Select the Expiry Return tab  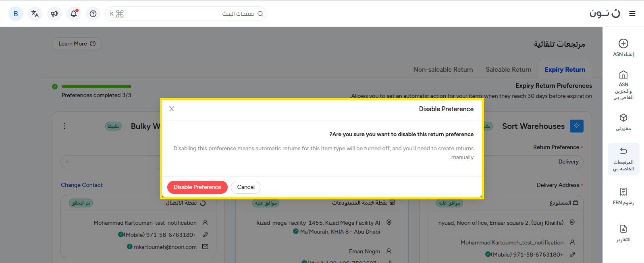[565, 70]
